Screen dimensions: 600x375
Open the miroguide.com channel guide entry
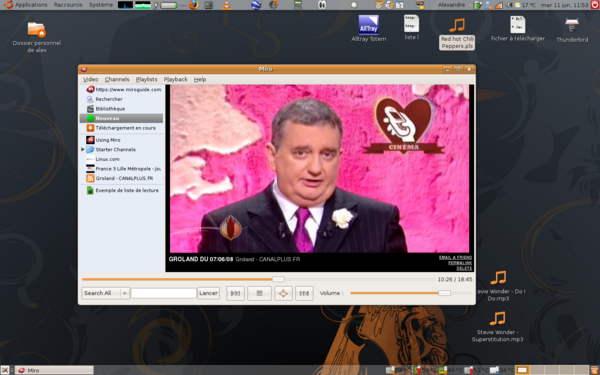coord(123,90)
